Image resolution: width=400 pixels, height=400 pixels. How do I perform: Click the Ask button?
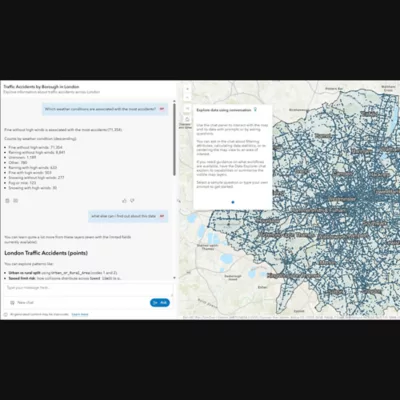click(160, 302)
